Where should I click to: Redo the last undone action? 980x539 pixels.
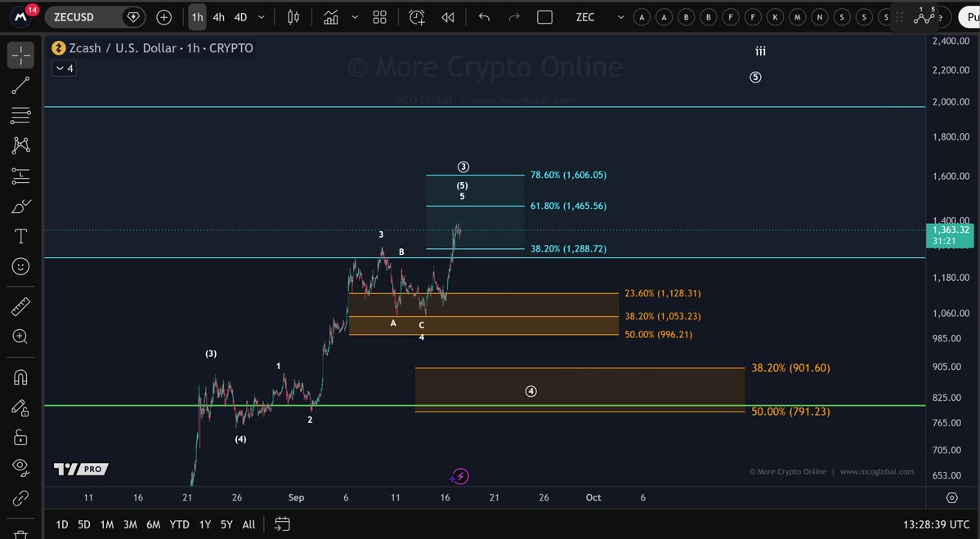(514, 17)
